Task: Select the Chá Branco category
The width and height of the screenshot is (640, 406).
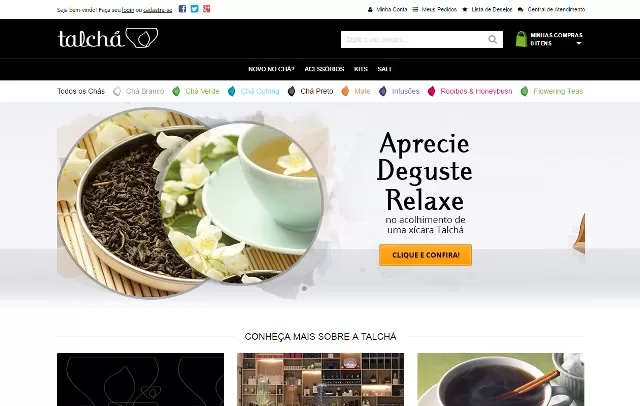Action: pos(145,91)
